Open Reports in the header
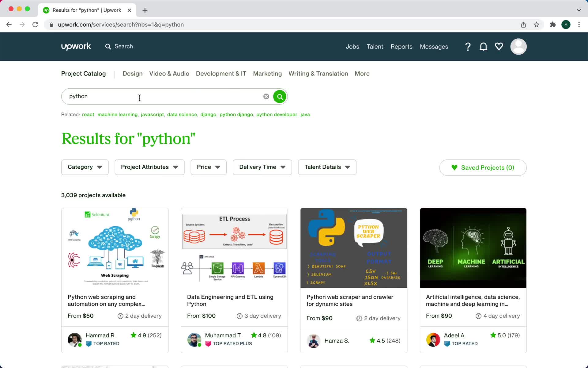588x368 pixels. tap(401, 47)
